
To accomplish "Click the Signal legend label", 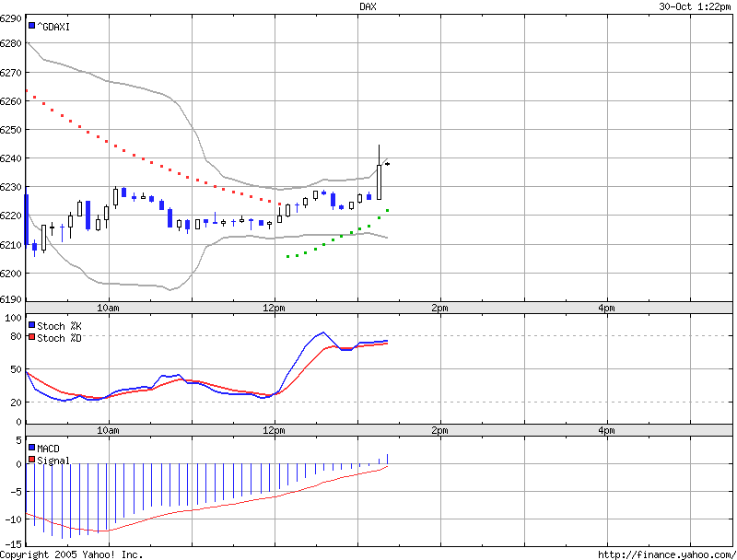I will [53, 461].
